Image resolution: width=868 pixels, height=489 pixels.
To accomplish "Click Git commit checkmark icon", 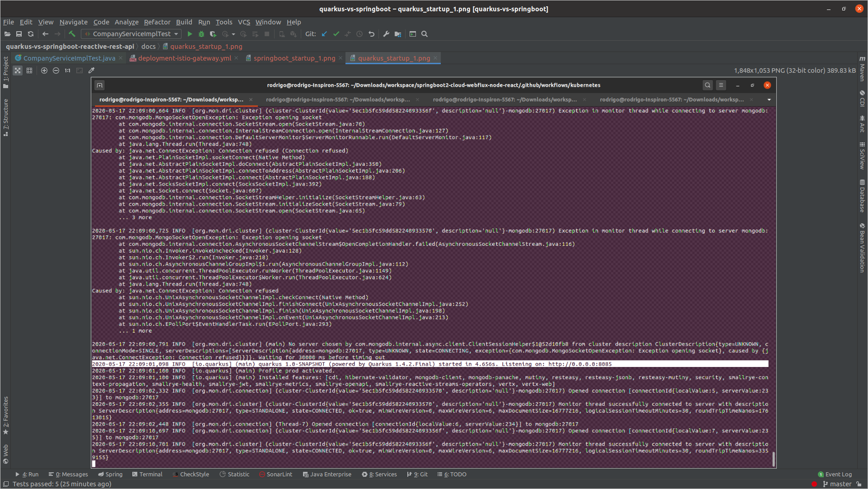I will [x=336, y=34].
